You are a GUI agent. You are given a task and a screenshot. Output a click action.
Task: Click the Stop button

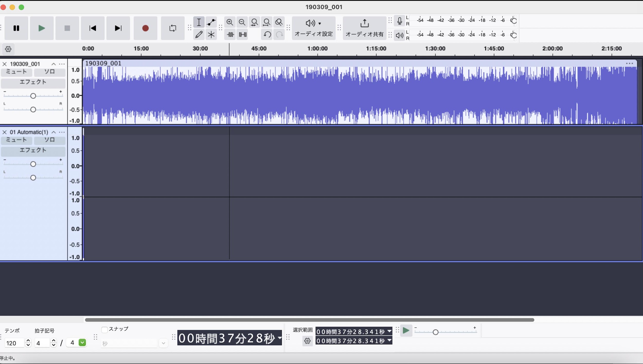tap(67, 28)
